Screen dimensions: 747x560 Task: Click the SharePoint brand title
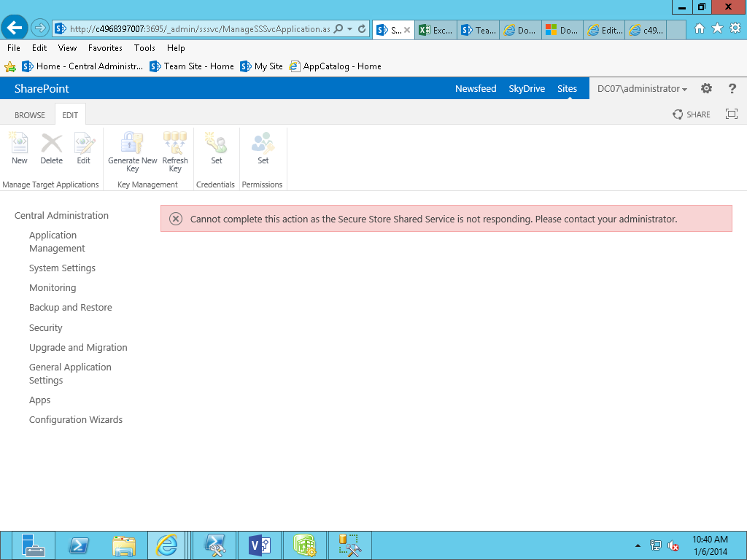tap(42, 88)
